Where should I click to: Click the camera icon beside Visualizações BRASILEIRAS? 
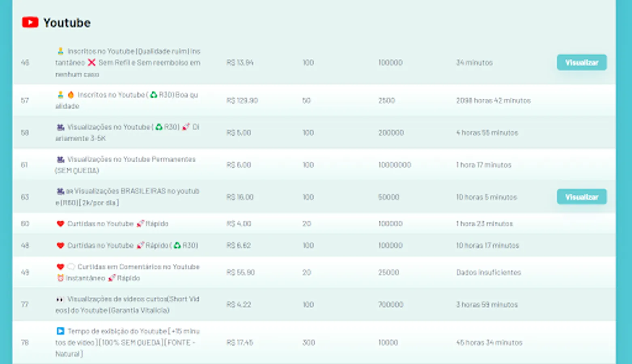tap(61, 191)
